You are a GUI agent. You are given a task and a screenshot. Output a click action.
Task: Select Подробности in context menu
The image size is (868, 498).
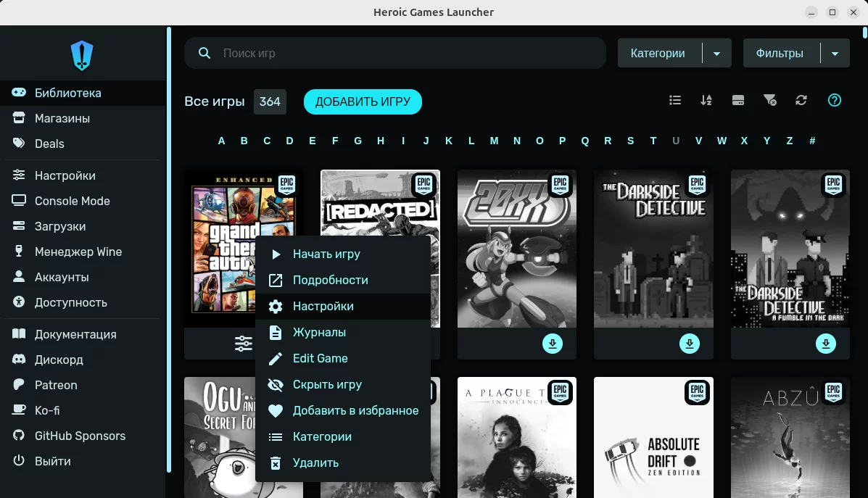click(343, 280)
